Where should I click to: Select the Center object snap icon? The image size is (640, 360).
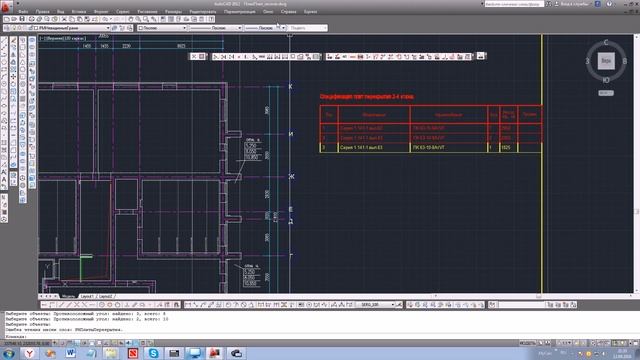102,305
